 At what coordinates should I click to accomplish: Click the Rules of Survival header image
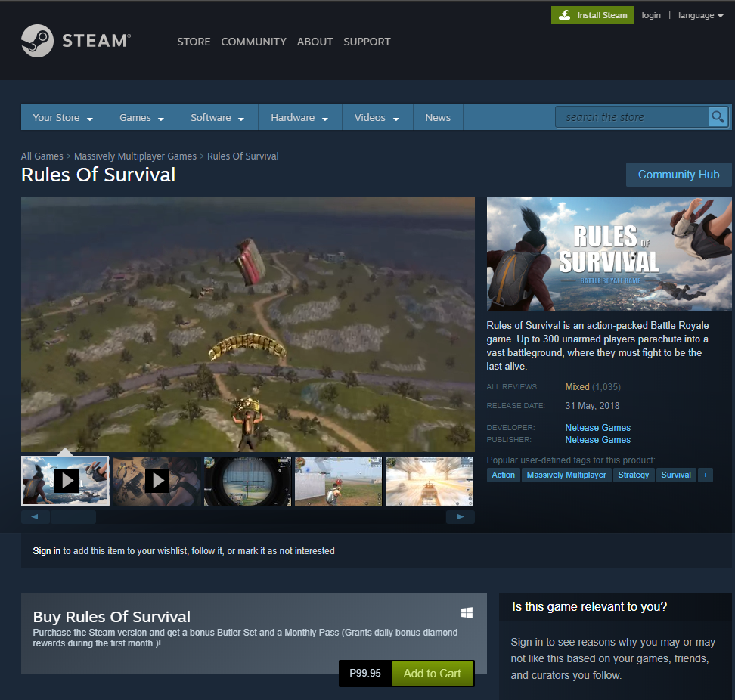tap(609, 254)
